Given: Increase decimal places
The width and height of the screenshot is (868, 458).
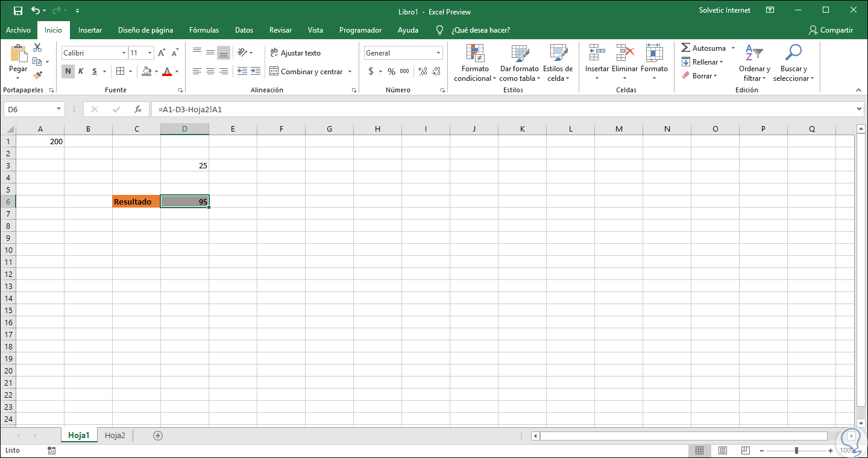Looking at the screenshot, I should point(423,71).
